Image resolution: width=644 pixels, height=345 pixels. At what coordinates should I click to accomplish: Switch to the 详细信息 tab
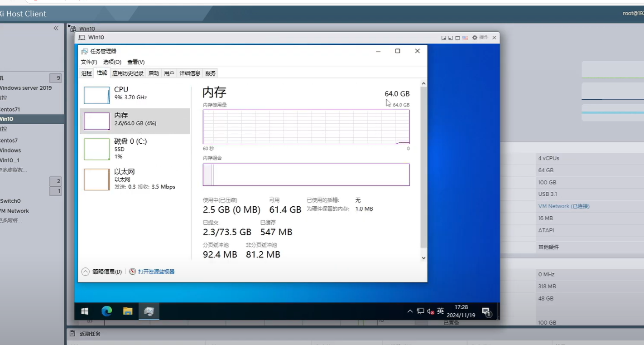190,73
